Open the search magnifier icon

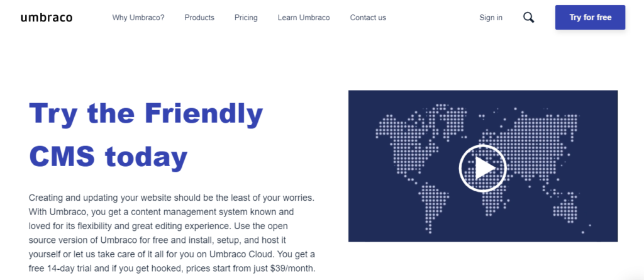pyautogui.click(x=528, y=18)
